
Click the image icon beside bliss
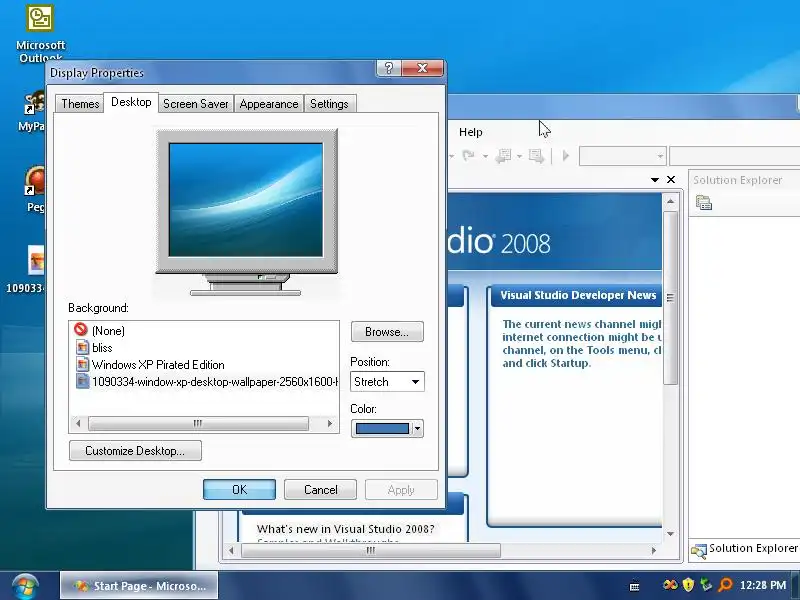pos(82,347)
